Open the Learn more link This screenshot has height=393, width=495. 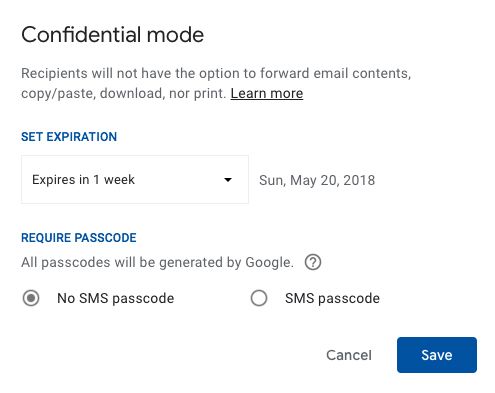(267, 93)
